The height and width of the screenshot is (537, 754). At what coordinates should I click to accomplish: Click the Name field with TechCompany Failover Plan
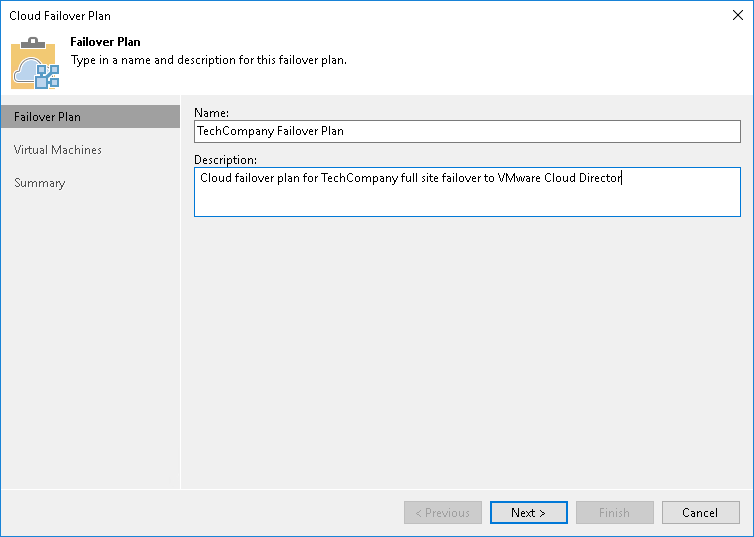467,131
